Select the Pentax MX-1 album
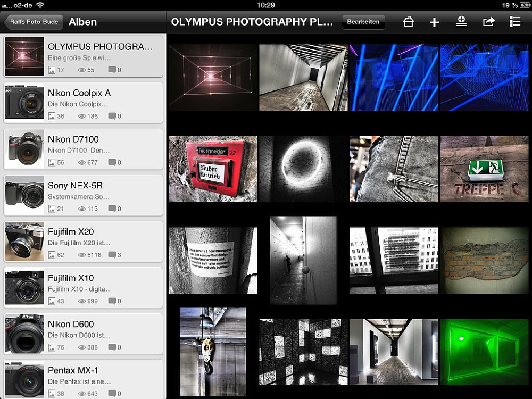This screenshot has width=532, height=399. [83, 379]
